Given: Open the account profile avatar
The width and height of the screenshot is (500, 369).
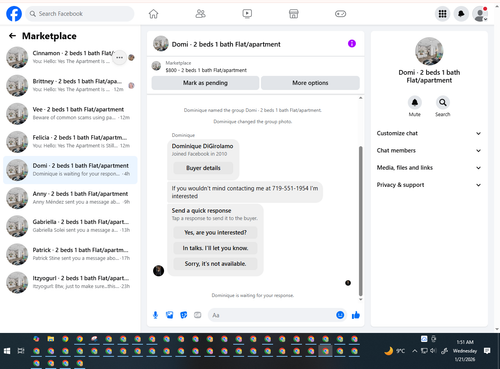Looking at the screenshot, I should pyautogui.click(x=480, y=14).
